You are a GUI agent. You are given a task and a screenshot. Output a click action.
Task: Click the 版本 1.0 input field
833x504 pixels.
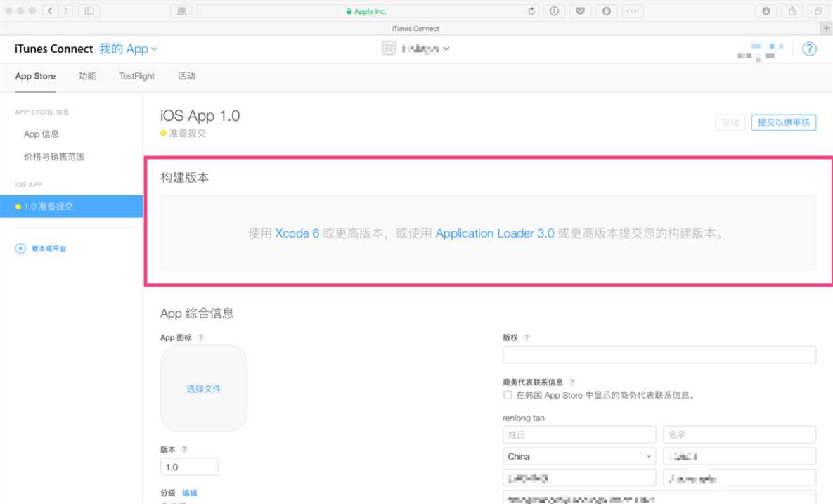[189, 467]
